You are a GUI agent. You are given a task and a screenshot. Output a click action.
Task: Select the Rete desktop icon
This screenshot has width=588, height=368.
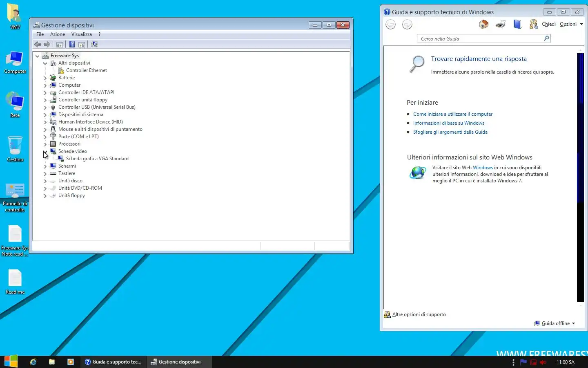click(x=15, y=105)
